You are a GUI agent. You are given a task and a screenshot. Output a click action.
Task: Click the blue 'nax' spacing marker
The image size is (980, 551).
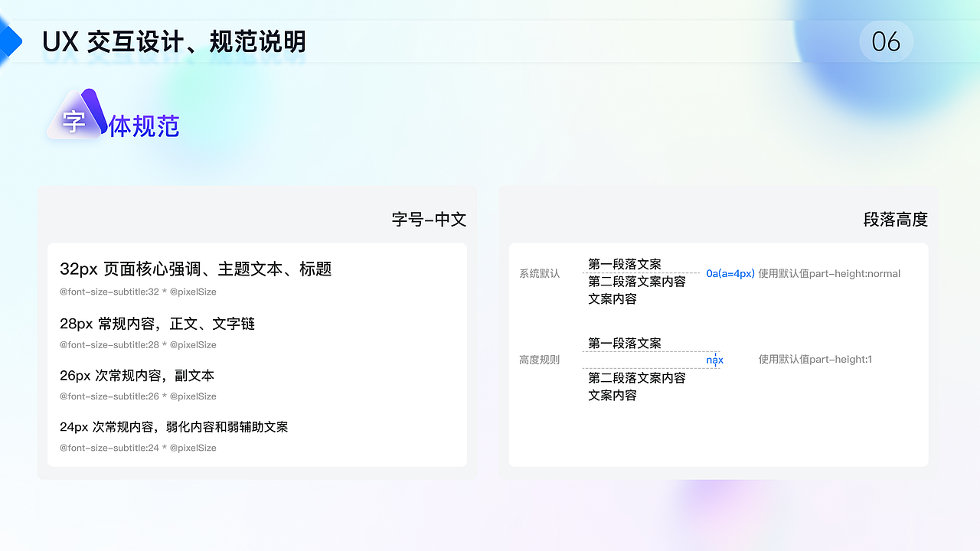pyautogui.click(x=715, y=360)
